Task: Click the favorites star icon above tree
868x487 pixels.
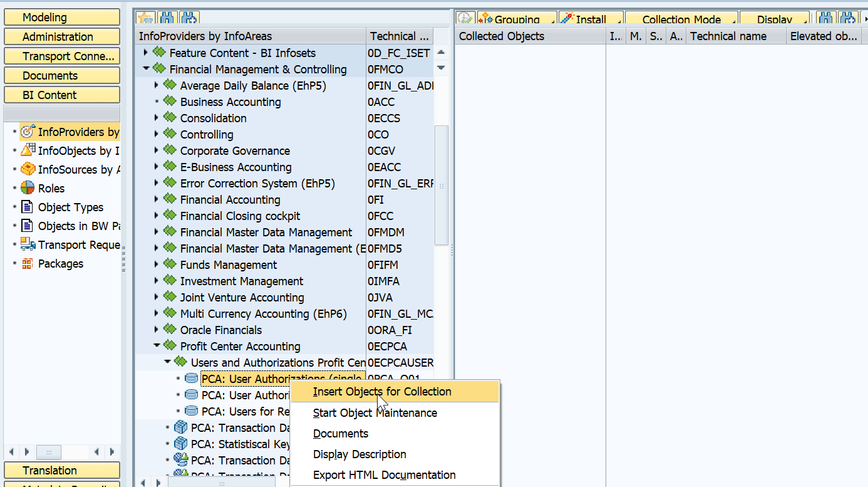Action: (145, 19)
